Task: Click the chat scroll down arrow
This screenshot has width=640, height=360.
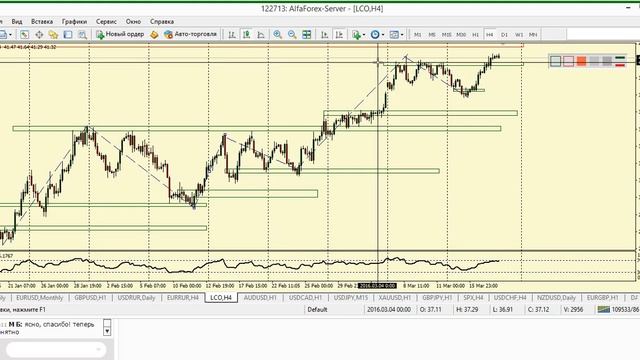Action: (107, 331)
